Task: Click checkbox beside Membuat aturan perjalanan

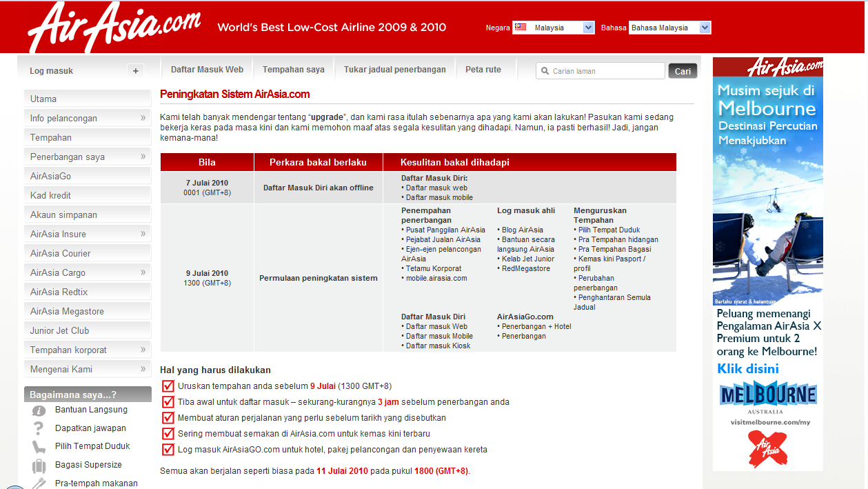Action: (168, 417)
